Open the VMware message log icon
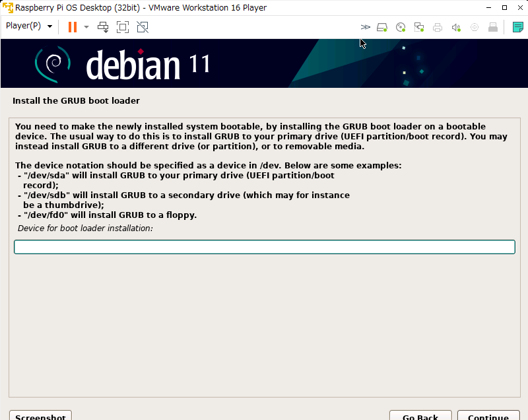 coord(517,27)
